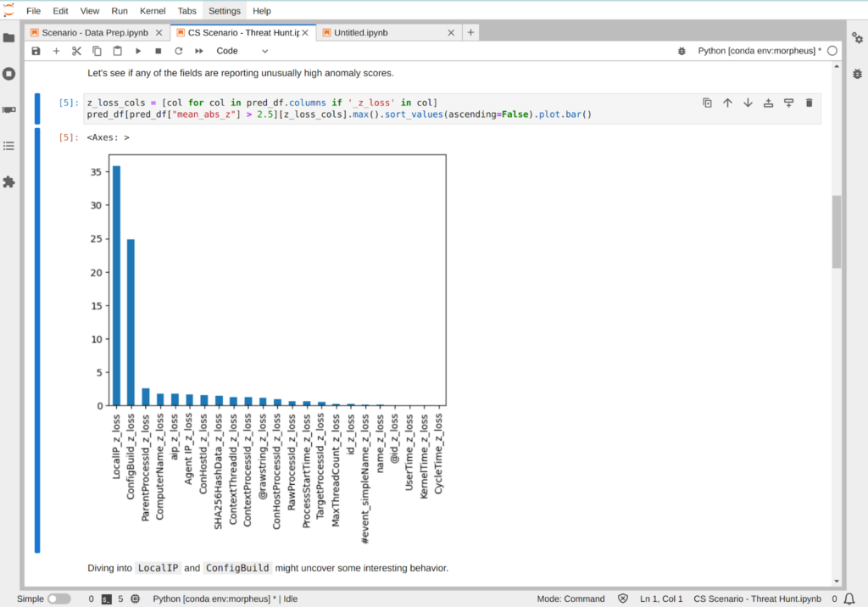
Task: Run the selected cell
Action: tap(138, 51)
